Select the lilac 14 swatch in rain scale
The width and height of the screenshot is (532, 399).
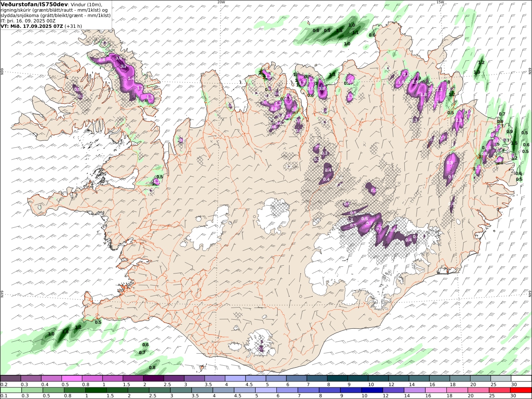pyautogui.click(x=414, y=390)
